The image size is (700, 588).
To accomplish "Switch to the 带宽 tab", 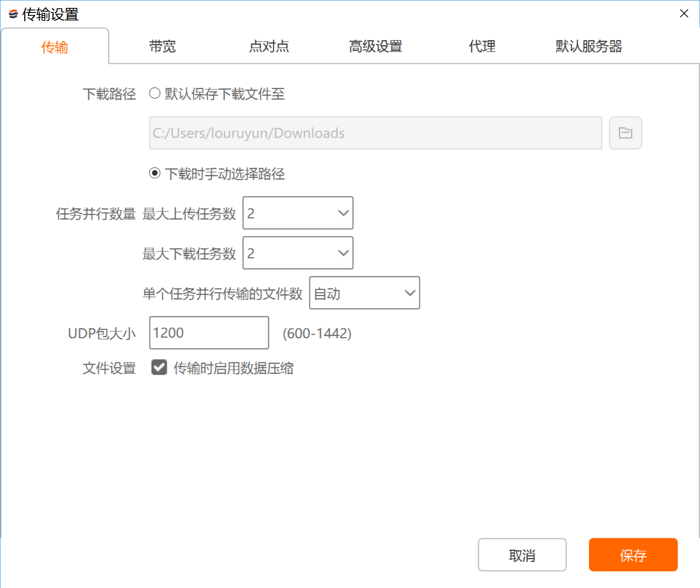I will pos(162,46).
